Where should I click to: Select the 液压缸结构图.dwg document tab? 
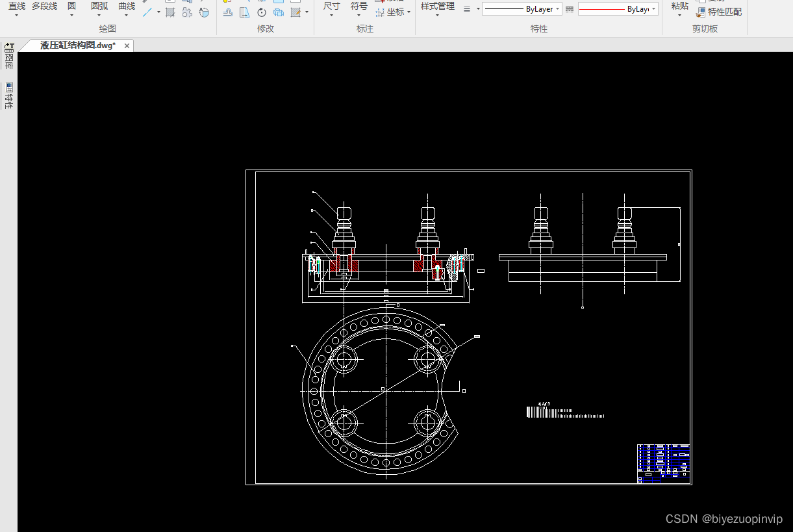(77, 45)
